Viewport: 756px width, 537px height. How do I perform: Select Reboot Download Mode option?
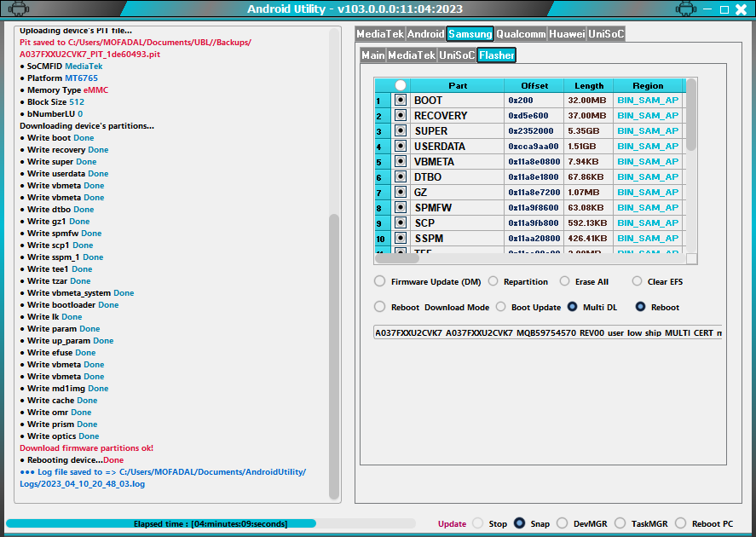pyautogui.click(x=380, y=307)
